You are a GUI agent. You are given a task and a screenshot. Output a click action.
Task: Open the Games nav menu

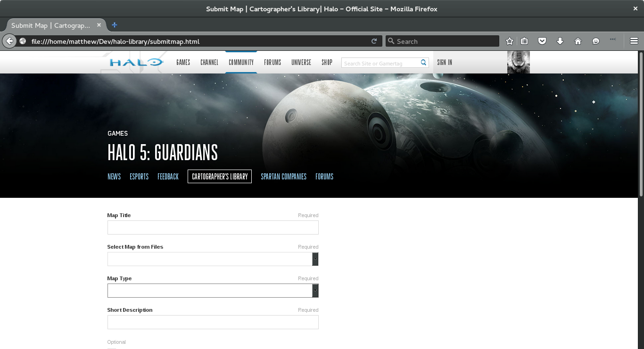(183, 62)
